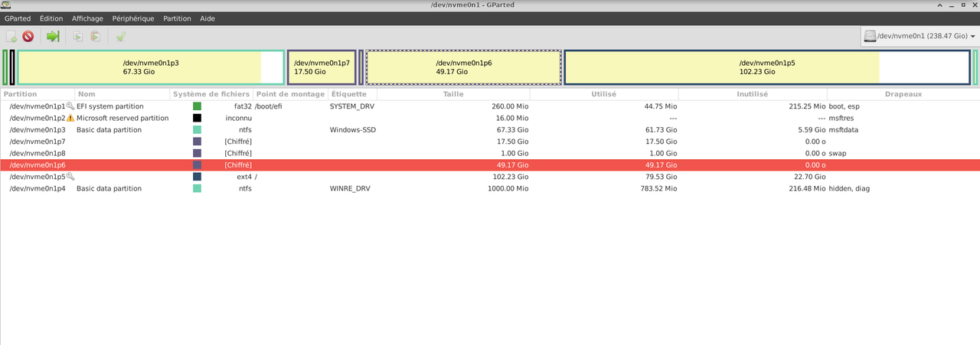The height and width of the screenshot is (345, 980).
Task: Click the black inconnu filesystem color square
Action: pyautogui.click(x=197, y=118)
